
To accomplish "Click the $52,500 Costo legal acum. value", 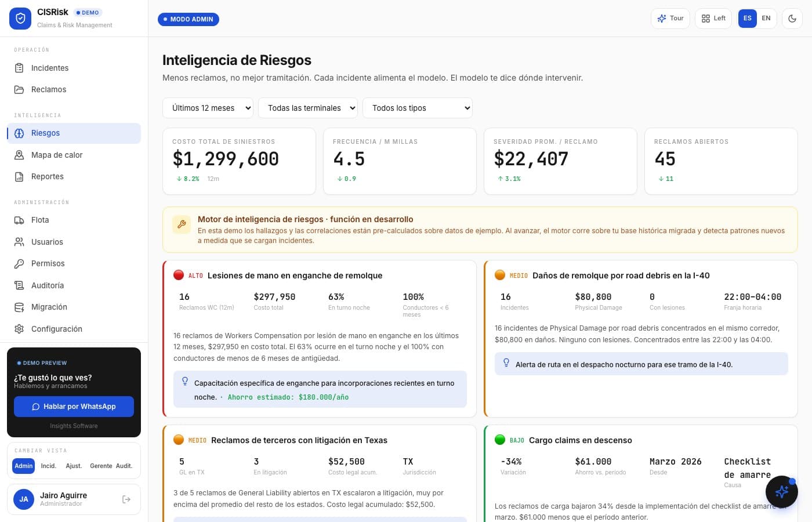I will 346,462.
